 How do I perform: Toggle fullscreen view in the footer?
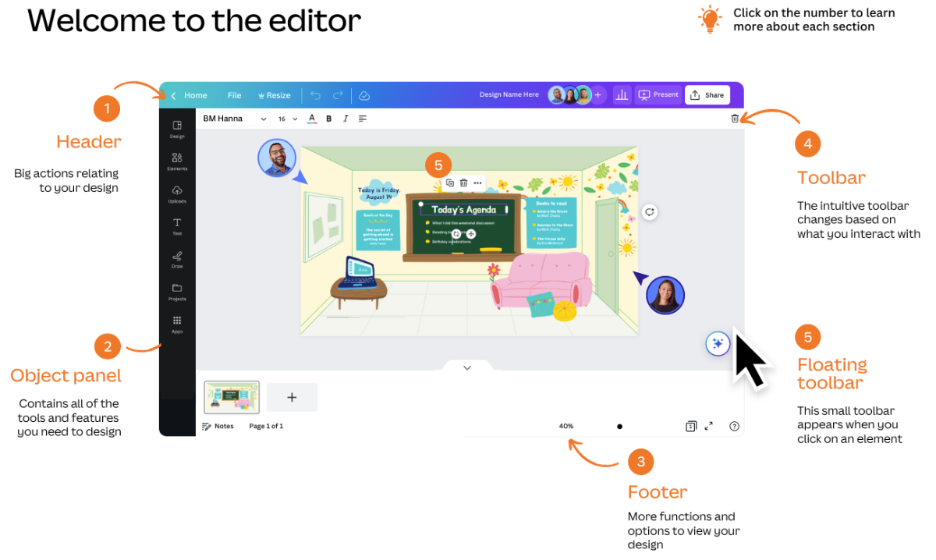point(708,426)
